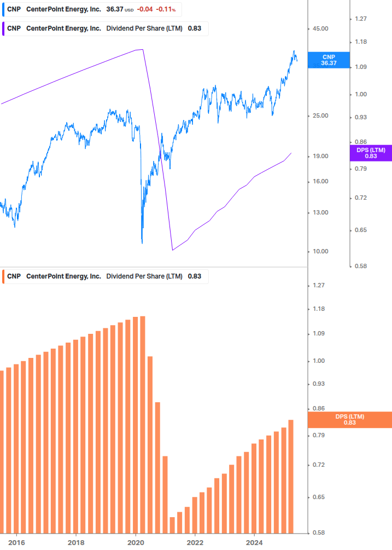Image resolution: width=392 pixels, height=550 pixels.
Task: Click the orange DPS (LTM) 0.83 tag
Action: [349, 420]
